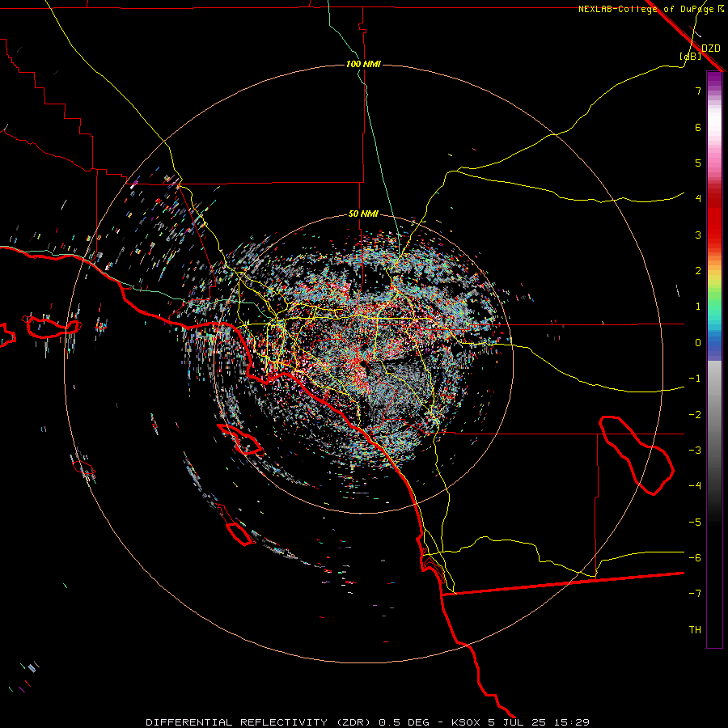Click the 6 value on the color scale
This screenshot has width=728, height=728.
[698, 127]
